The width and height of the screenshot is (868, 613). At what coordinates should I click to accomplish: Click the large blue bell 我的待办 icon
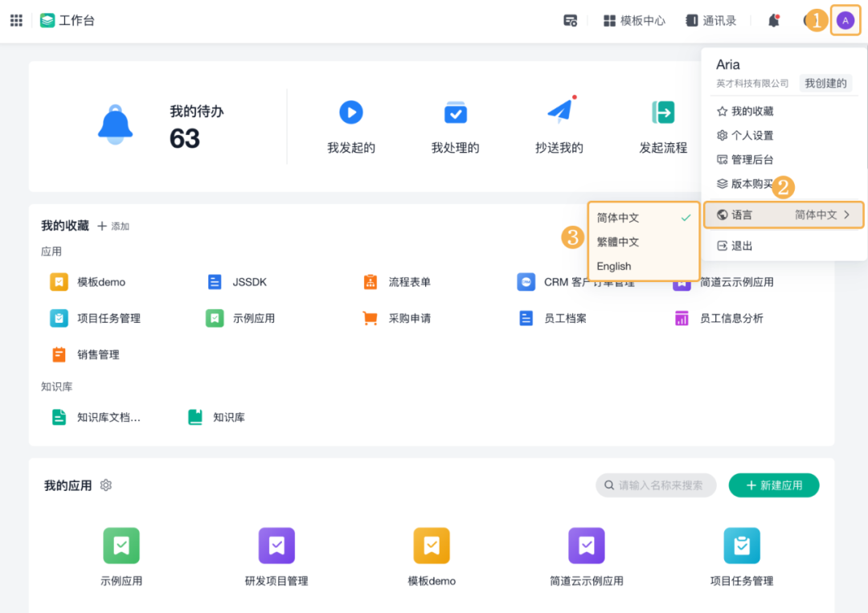(115, 125)
